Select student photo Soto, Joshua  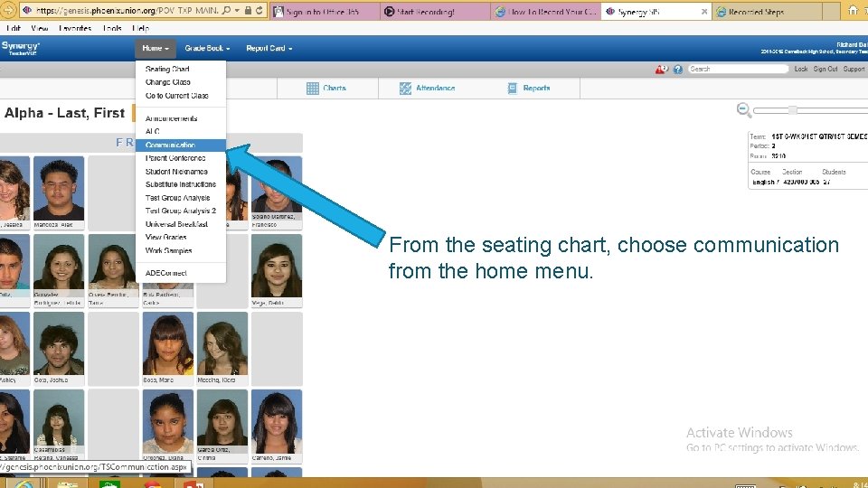pyautogui.click(x=59, y=349)
